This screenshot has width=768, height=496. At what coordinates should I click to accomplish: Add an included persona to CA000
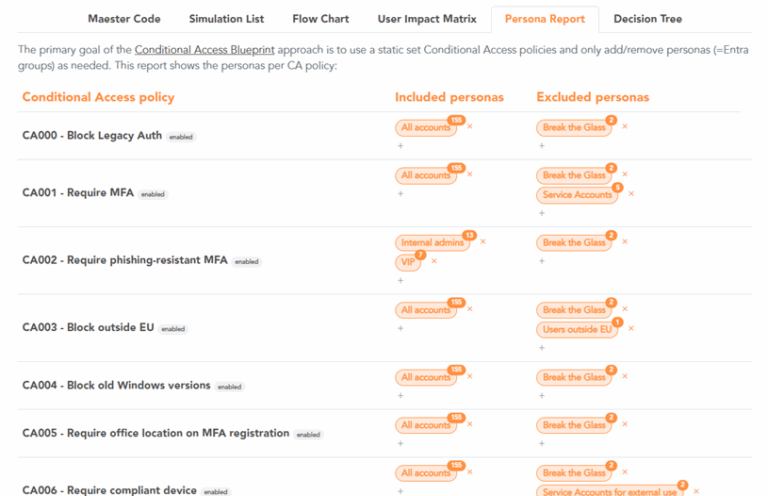tap(400, 146)
